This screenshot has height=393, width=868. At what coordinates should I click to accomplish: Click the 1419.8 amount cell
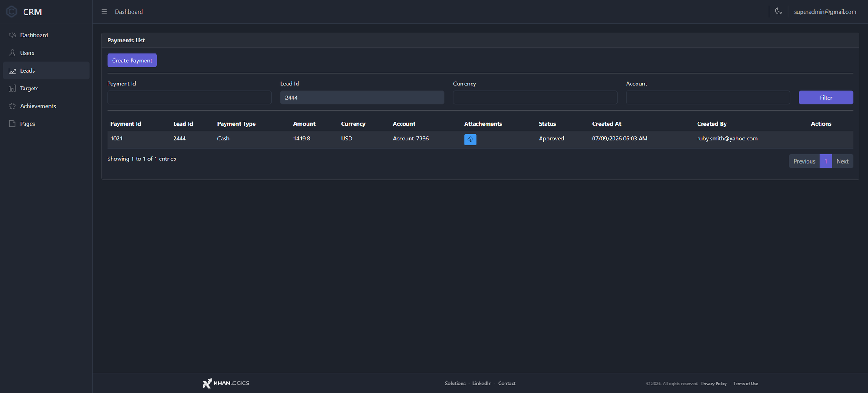point(302,139)
